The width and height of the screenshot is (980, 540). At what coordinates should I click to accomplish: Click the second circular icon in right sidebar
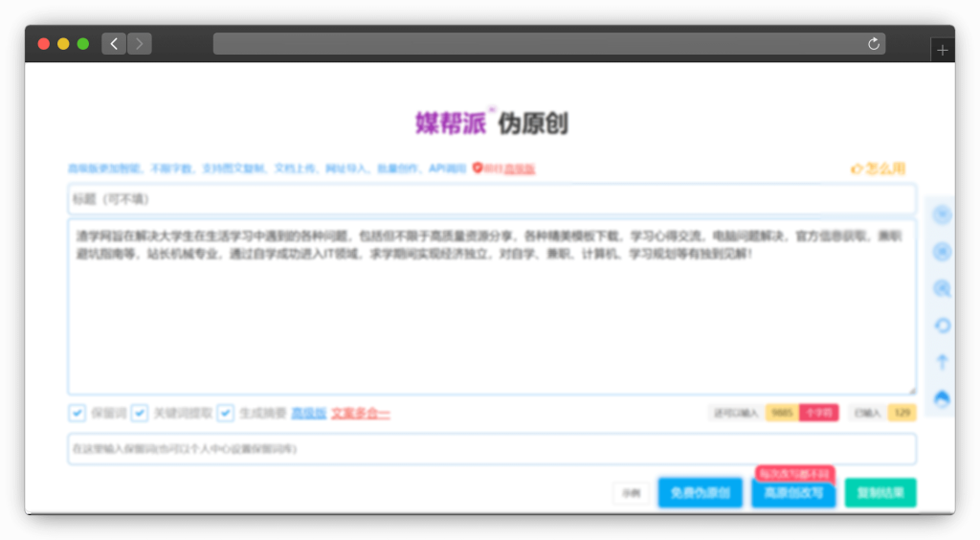pyautogui.click(x=942, y=252)
